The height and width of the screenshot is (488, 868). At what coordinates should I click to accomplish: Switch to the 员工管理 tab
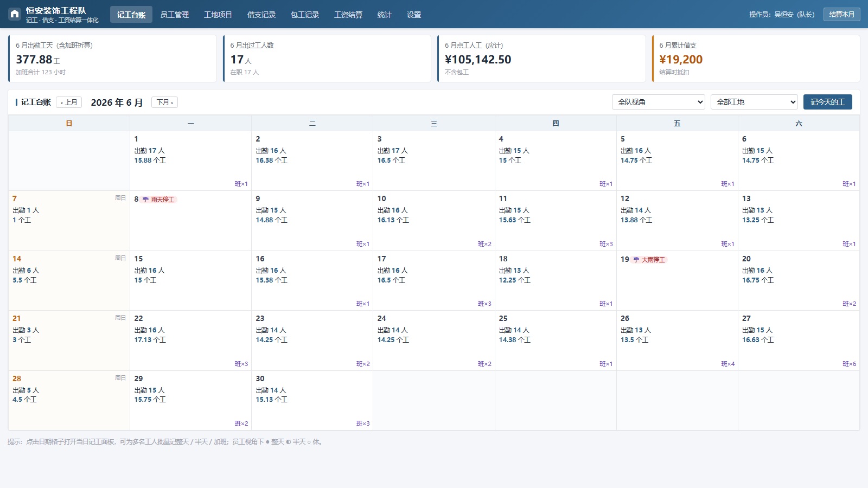pyautogui.click(x=175, y=15)
